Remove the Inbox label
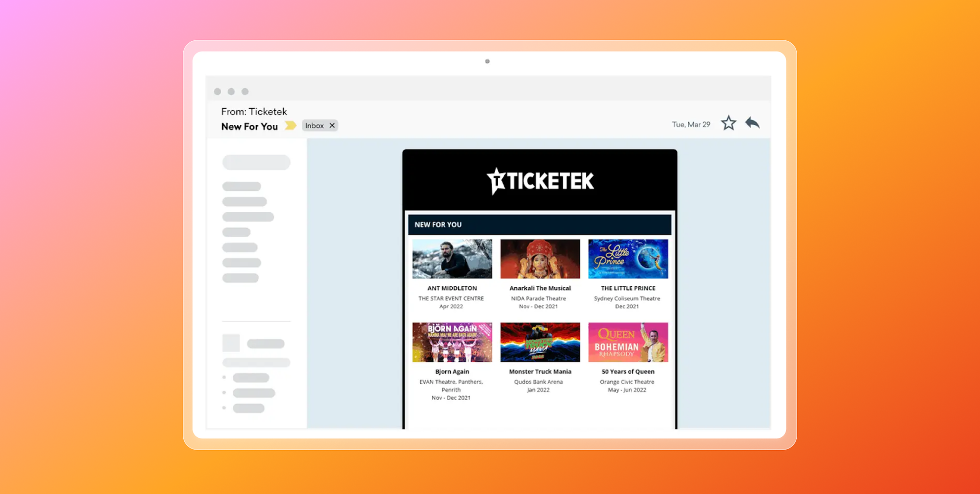The width and height of the screenshot is (980, 494). click(x=332, y=125)
